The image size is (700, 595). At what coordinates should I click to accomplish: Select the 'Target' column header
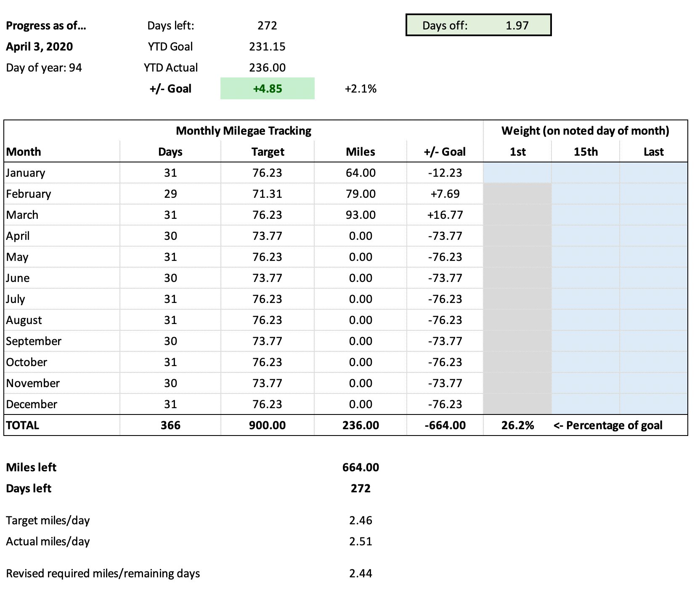click(268, 152)
